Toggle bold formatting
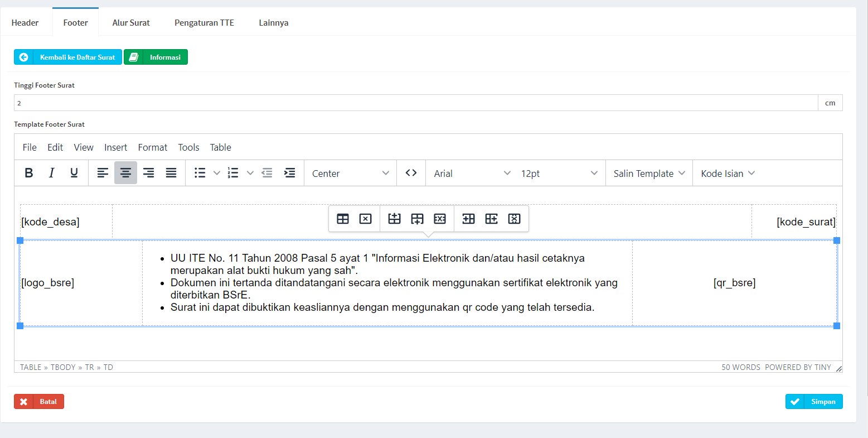 [x=28, y=173]
